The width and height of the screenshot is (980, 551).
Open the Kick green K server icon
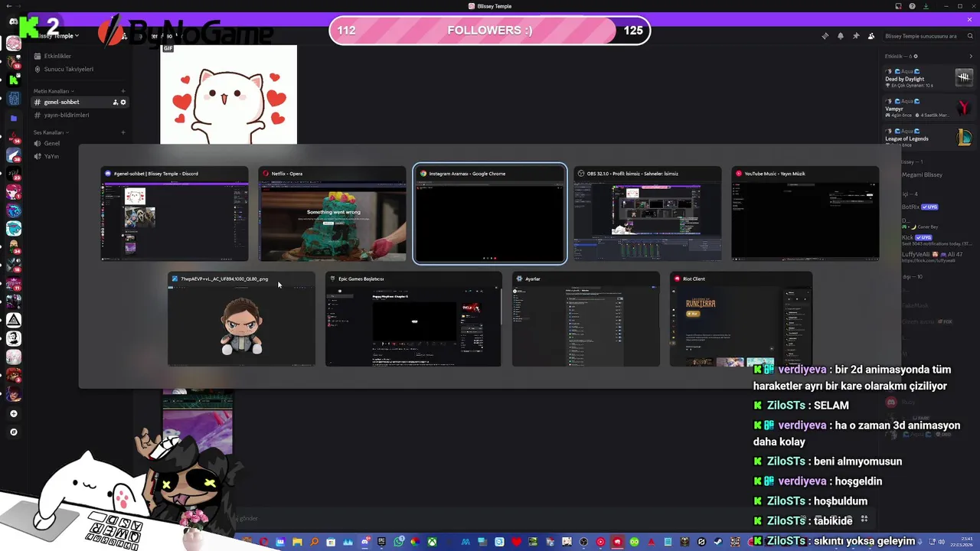14,79
